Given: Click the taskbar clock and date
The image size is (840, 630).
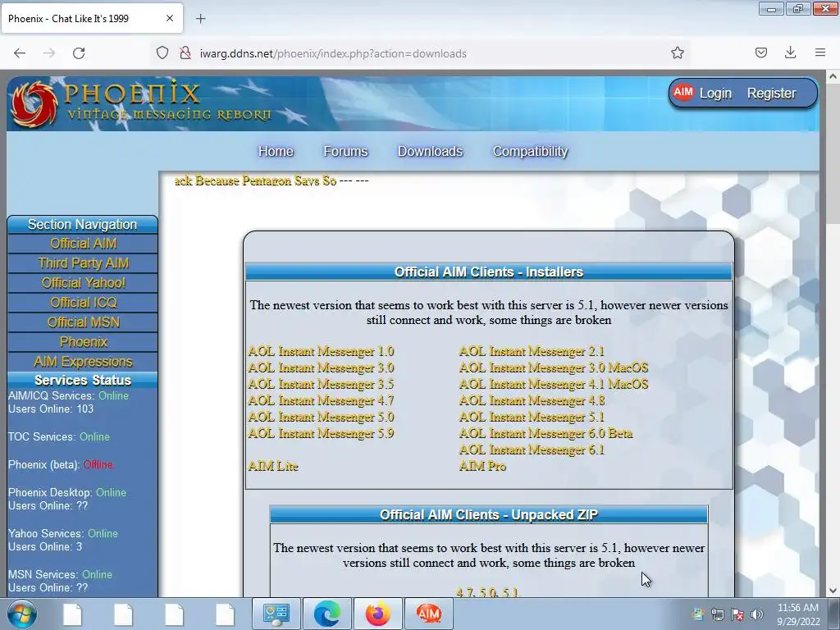Looking at the screenshot, I should pos(797,614).
